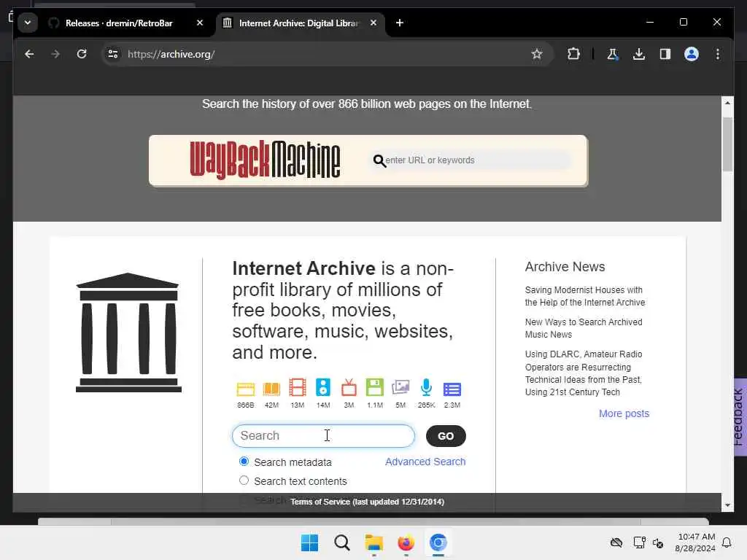Read Saving Modernist Houses news post
This screenshot has width=747, height=560.
[584, 296]
